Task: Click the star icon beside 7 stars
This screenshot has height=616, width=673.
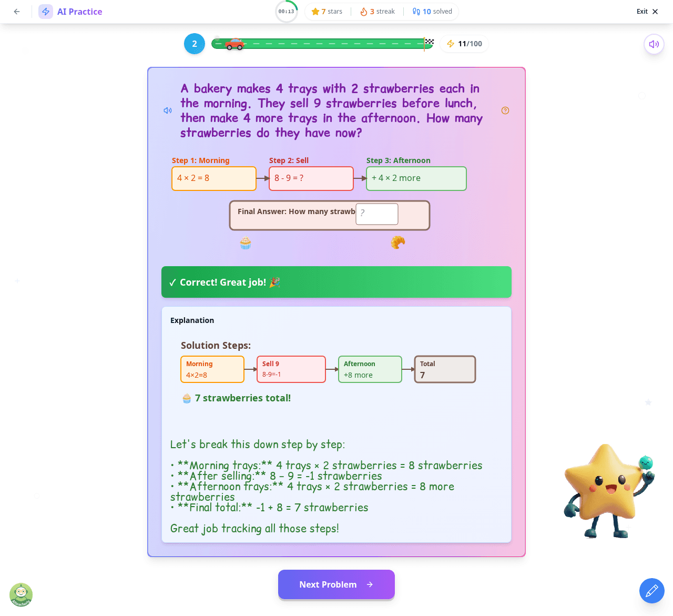Action: click(315, 12)
